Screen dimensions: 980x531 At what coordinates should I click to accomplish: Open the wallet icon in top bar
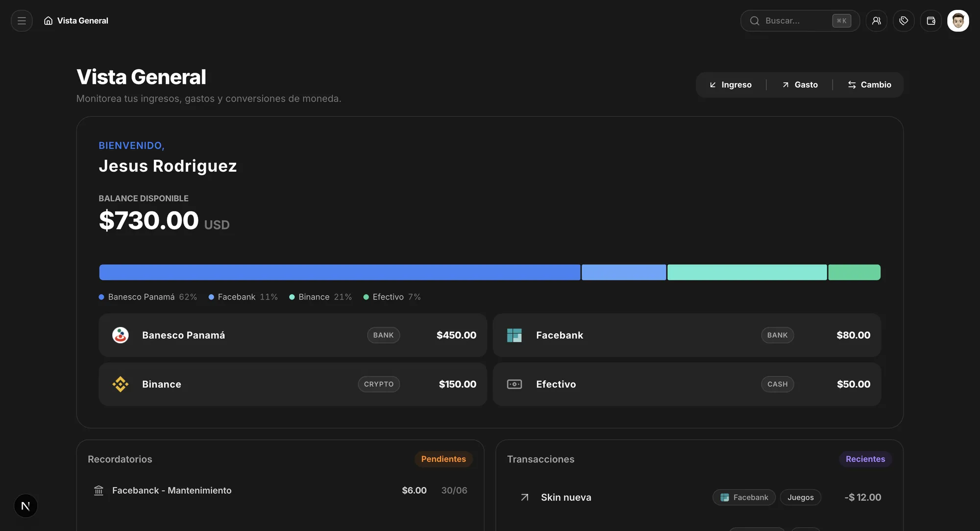931,21
